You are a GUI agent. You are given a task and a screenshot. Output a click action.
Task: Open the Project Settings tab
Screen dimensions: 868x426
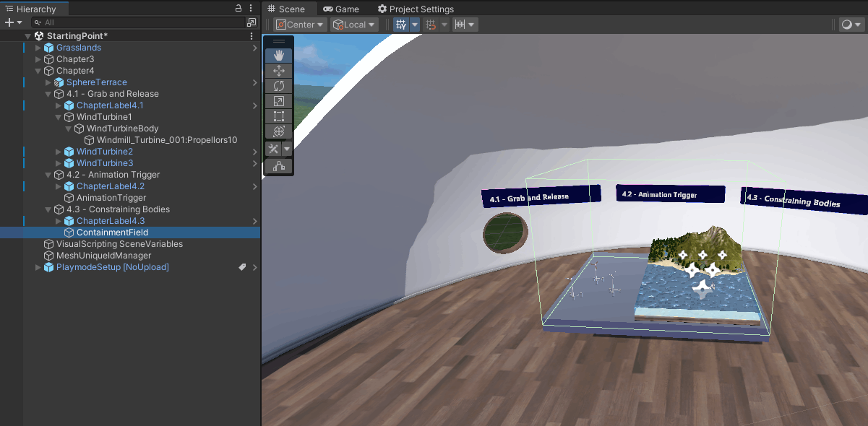tap(416, 9)
